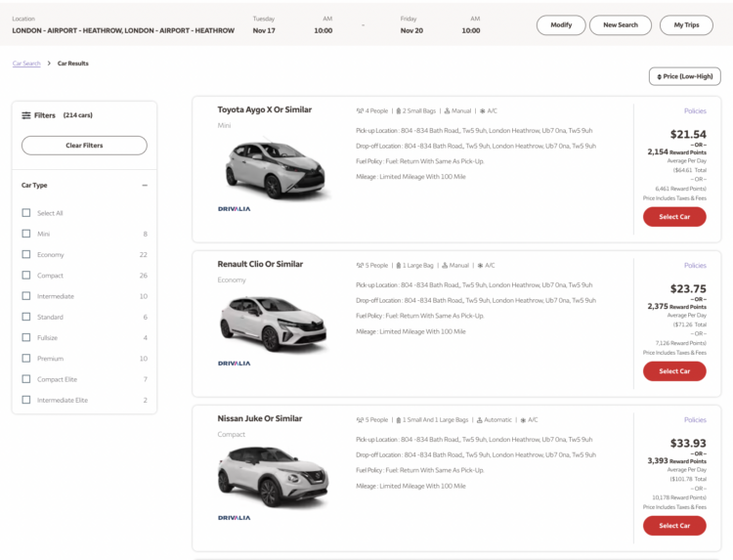Screen dimensions: 733x560
Task: Click the Drivalia logo under Toyota Aygo X
Action: coord(235,209)
